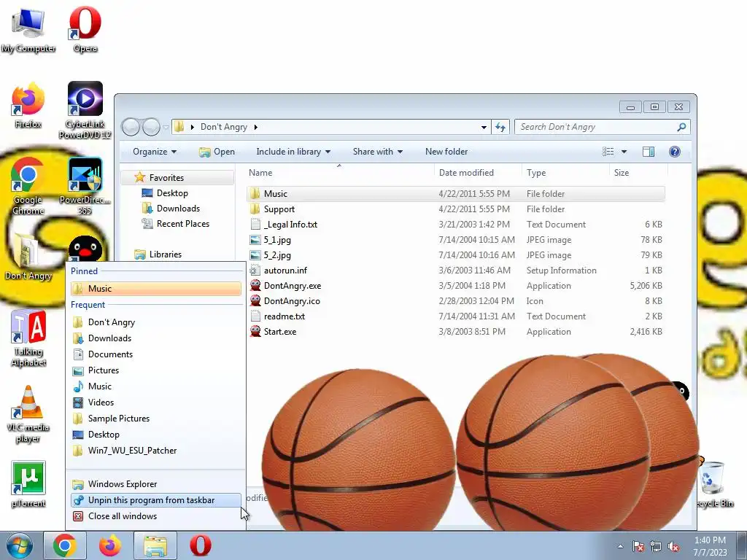
Task: Click the change view icon
Action: 608,152
